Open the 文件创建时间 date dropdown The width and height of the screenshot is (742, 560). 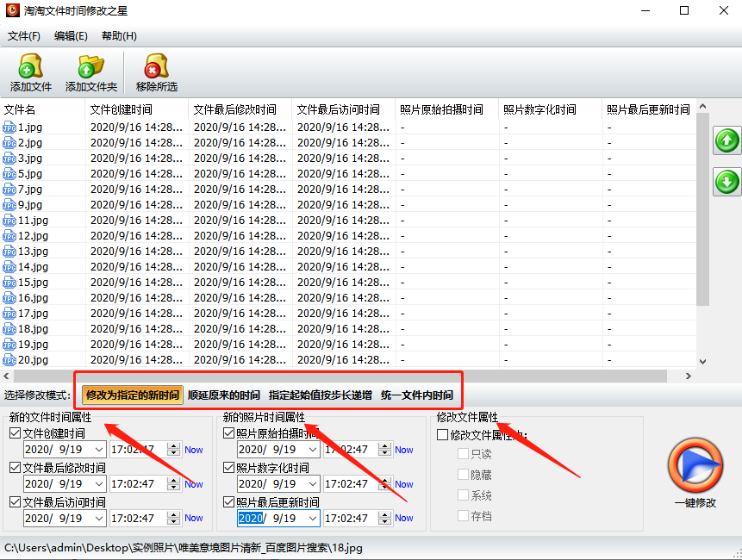pos(99,450)
